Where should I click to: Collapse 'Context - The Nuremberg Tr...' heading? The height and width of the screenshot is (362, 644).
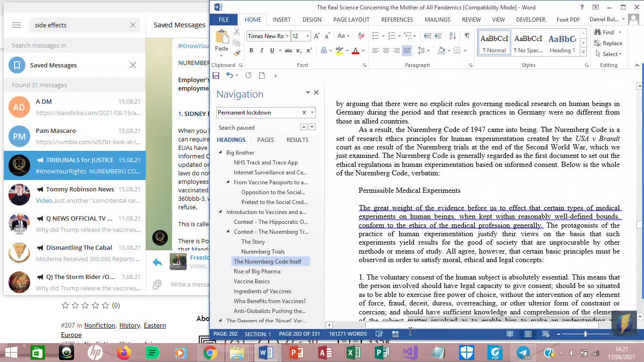point(228,232)
